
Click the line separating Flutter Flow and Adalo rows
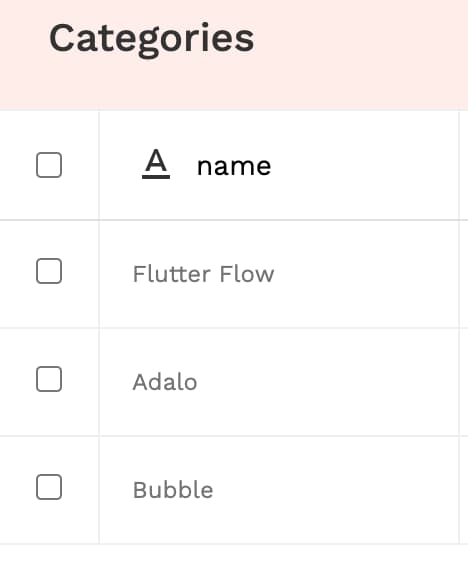point(234,328)
